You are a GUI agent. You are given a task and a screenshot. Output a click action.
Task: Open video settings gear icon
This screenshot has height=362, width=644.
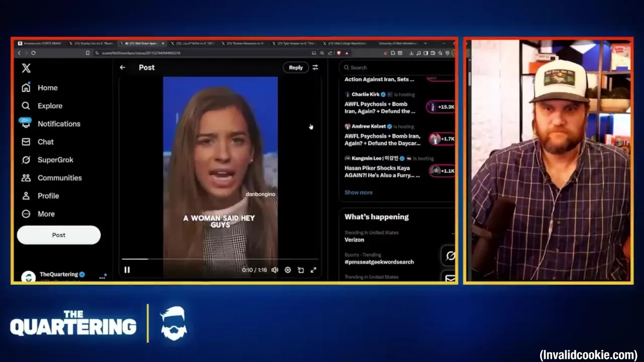(288, 270)
